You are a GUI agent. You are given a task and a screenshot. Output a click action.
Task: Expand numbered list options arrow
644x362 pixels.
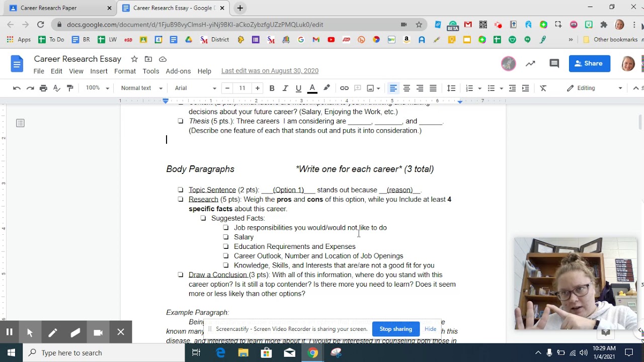(479, 88)
